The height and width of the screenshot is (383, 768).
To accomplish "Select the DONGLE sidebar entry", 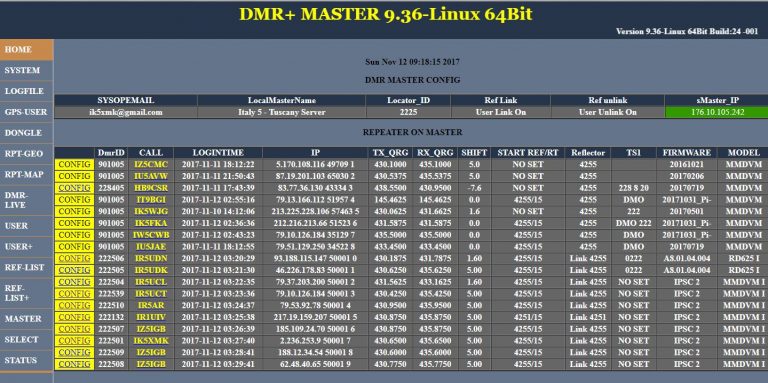I will [x=26, y=133].
